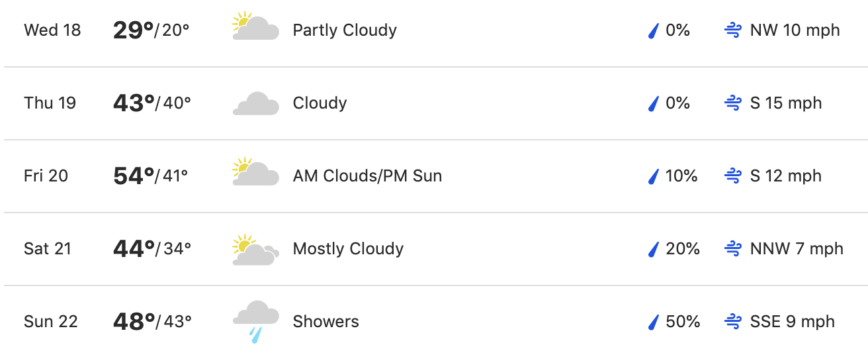Click the Cloudy icon for Thu 19
The image size is (868, 355).
click(256, 103)
